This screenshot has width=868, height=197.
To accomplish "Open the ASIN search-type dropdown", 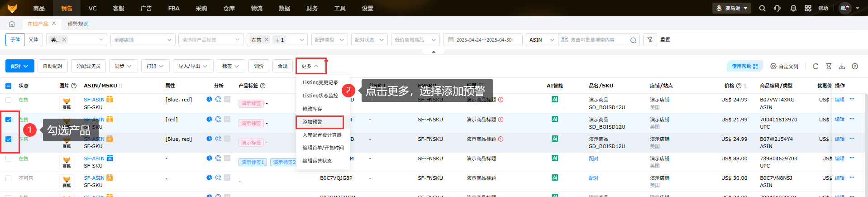I will pos(542,40).
